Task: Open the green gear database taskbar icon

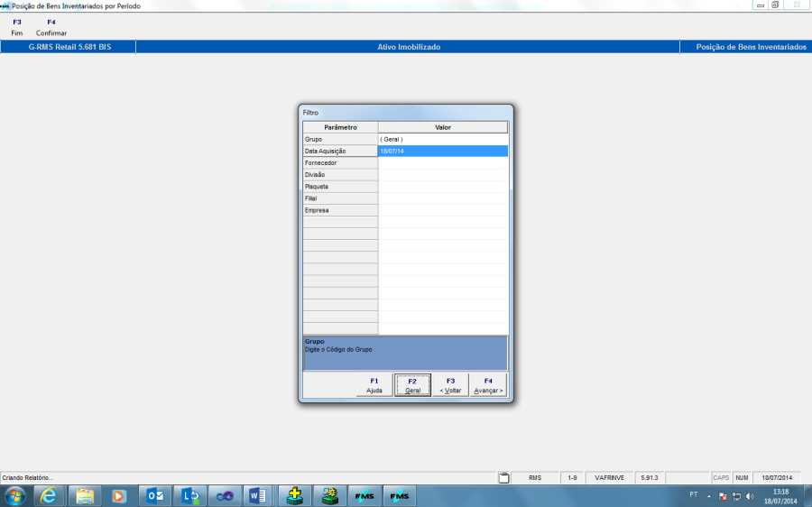Action: click(x=330, y=496)
